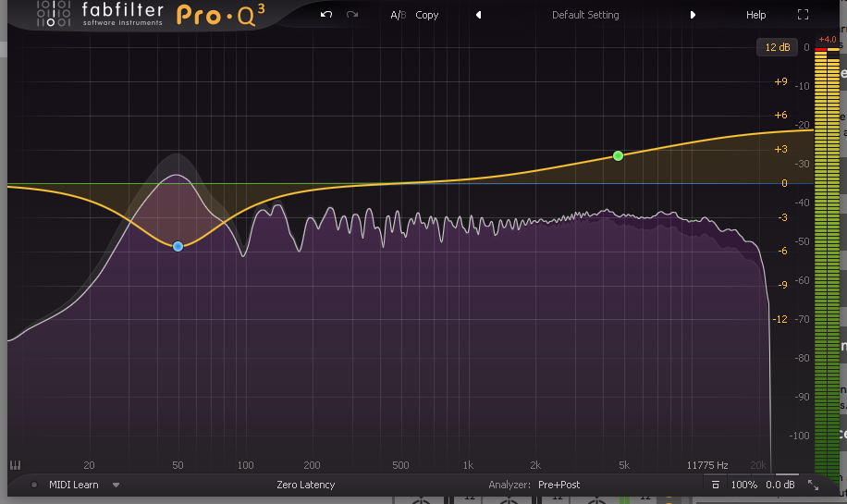
Task: Reset the +4.0 peak level readout
Action: pyautogui.click(x=827, y=40)
